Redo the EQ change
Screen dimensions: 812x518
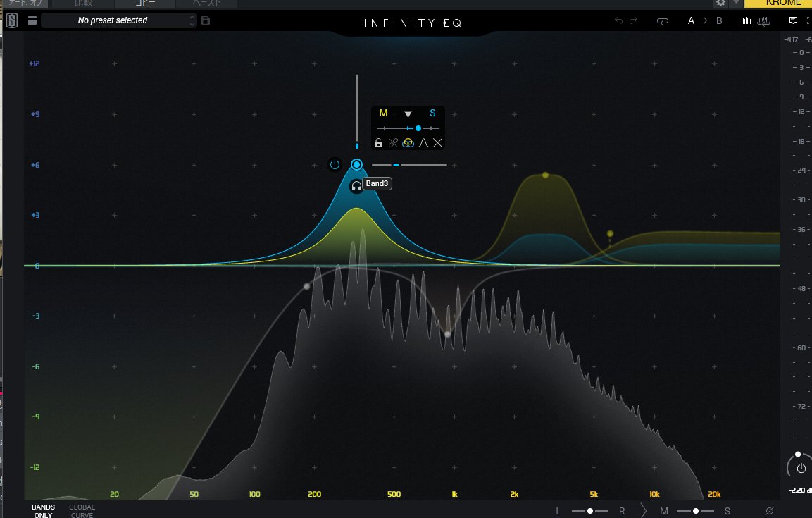coord(633,20)
